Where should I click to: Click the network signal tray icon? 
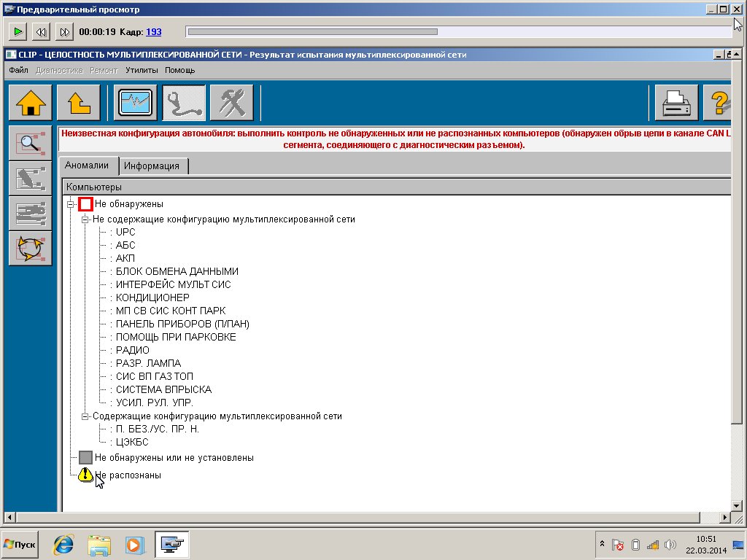click(x=652, y=545)
